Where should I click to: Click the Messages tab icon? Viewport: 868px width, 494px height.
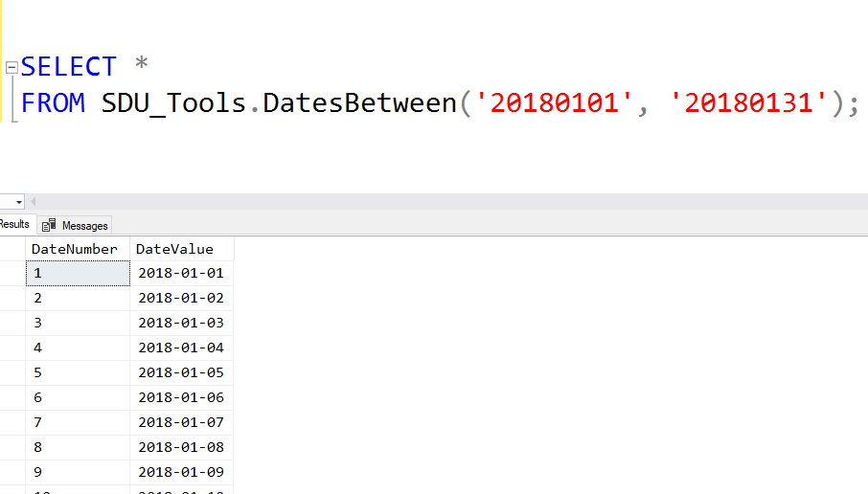[49, 225]
